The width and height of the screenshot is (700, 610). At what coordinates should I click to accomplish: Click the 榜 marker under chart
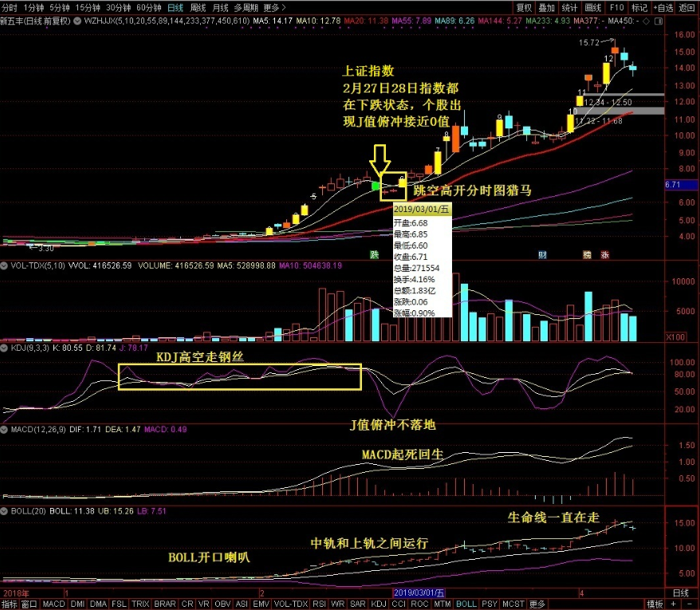(587, 254)
